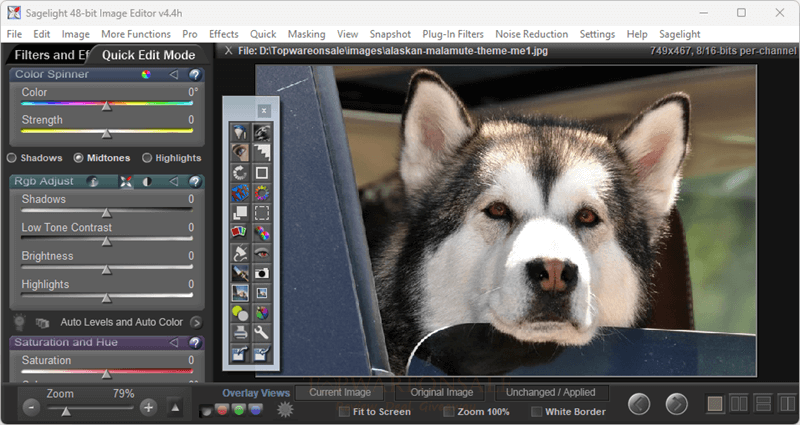Click the Current Image button
The width and height of the screenshot is (800, 425).
point(340,392)
